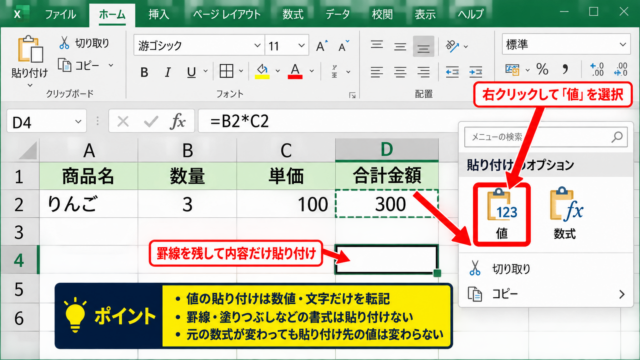640x360 pixels.
Task: Apply red font color A
Action: pos(295,71)
